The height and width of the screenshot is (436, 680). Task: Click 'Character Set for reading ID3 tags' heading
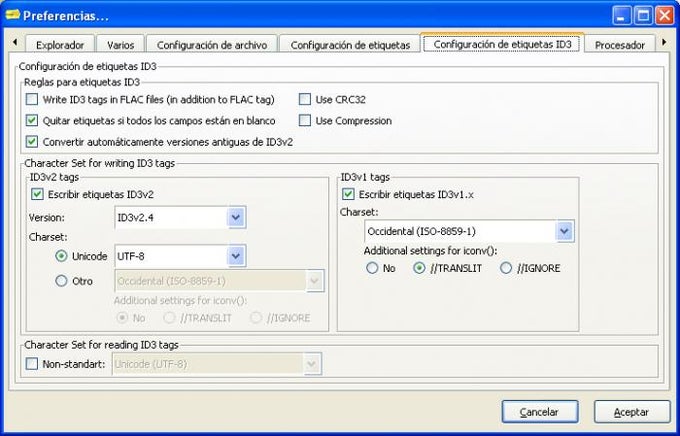101,345
